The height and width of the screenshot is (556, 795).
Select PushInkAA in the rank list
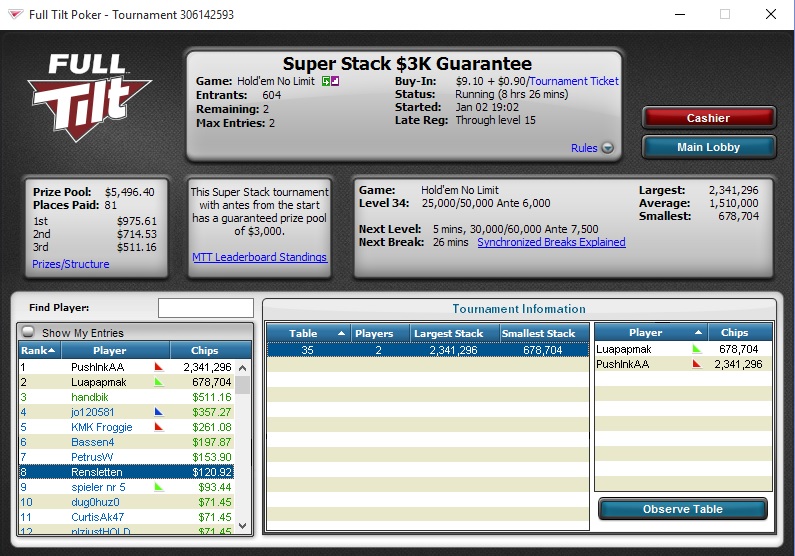(x=126, y=366)
